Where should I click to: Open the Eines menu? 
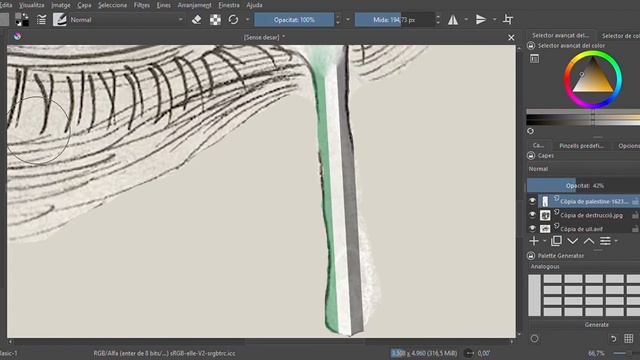pos(164,5)
